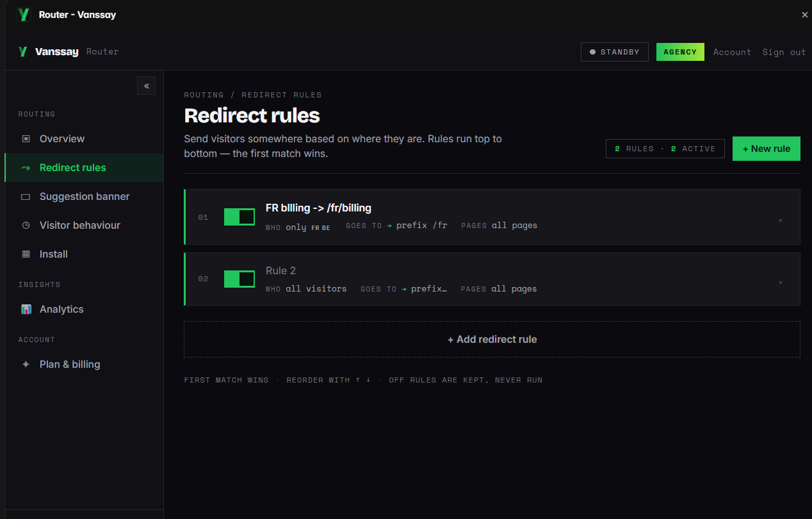Click the truncated "prefix…" text in Rule 2

tap(429, 289)
